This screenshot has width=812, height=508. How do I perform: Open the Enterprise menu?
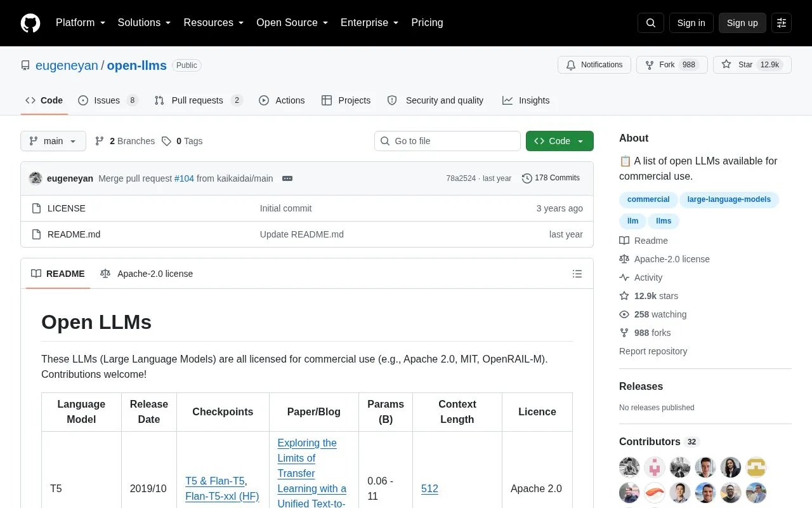tap(370, 23)
